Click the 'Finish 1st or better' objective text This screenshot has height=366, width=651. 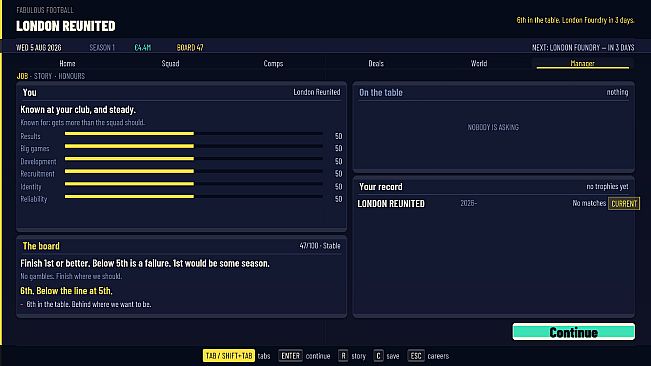[x=145, y=263]
